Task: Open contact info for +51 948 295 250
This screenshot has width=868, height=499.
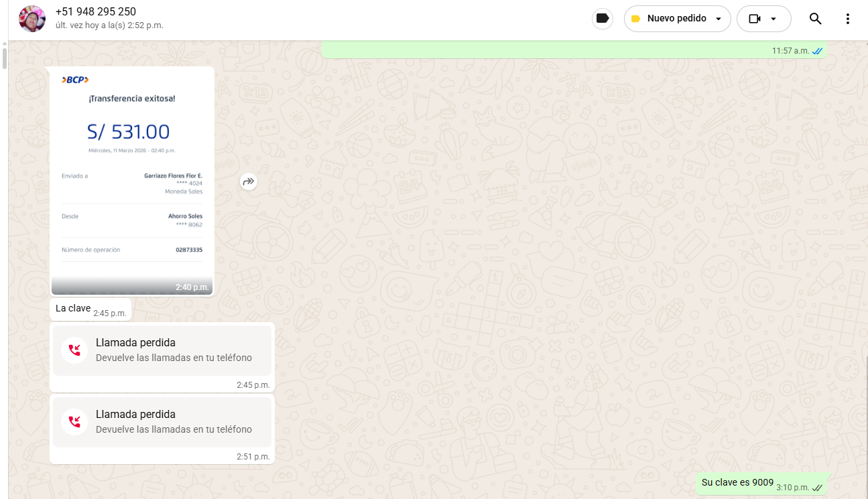Action: coord(96,12)
